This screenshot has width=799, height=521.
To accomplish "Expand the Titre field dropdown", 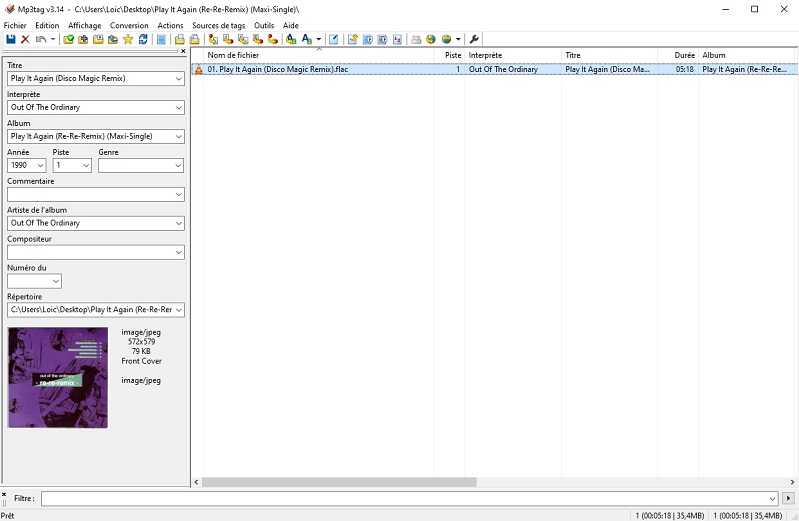I will pos(178,78).
